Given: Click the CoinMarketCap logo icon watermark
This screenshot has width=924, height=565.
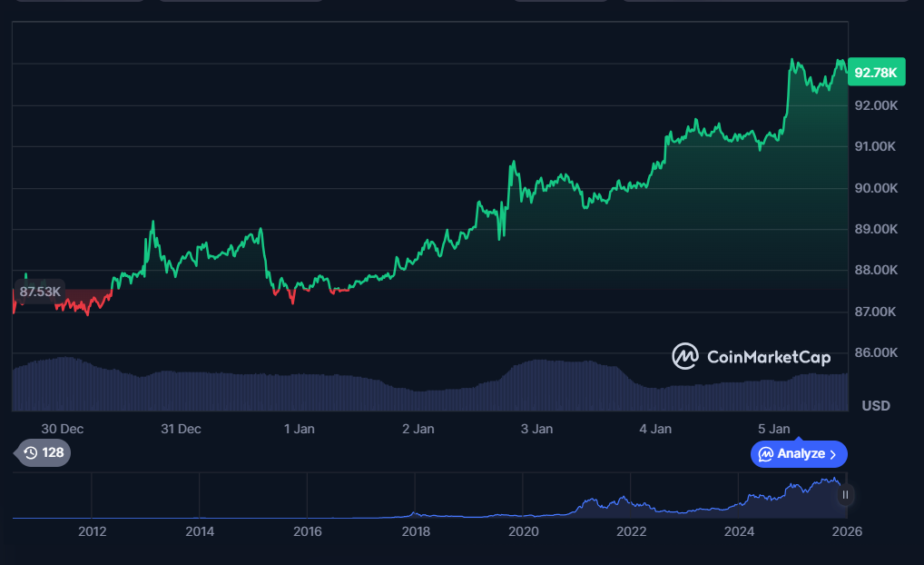Looking at the screenshot, I should (685, 356).
